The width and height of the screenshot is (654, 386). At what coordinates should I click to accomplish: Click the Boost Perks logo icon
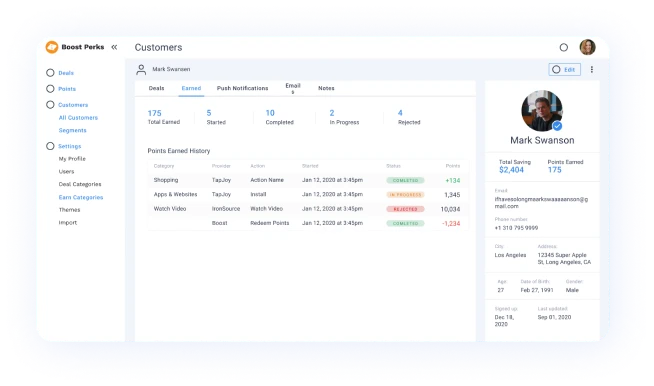point(52,47)
